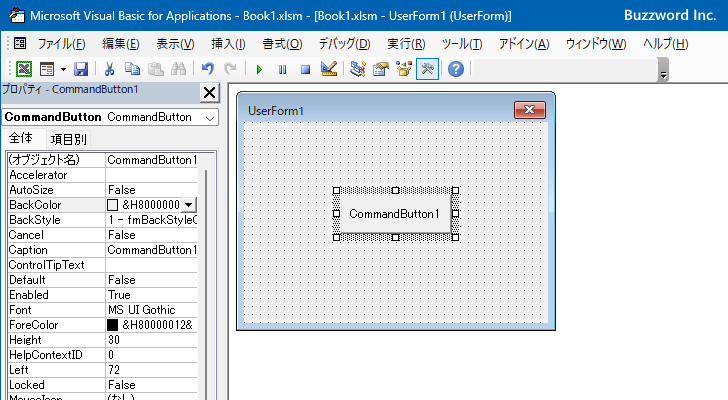Close the properties panel with X

[x=209, y=93]
